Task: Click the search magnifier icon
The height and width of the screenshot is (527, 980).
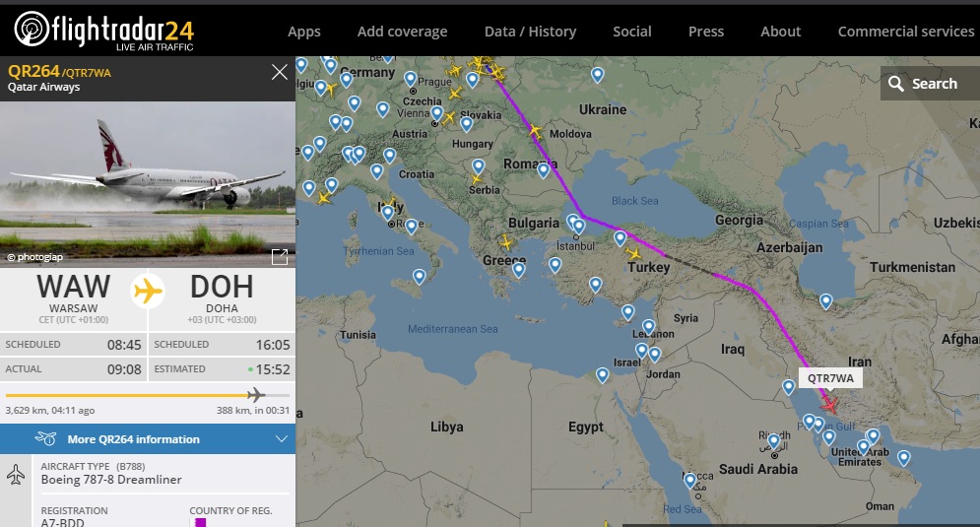Action: tap(895, 84)
